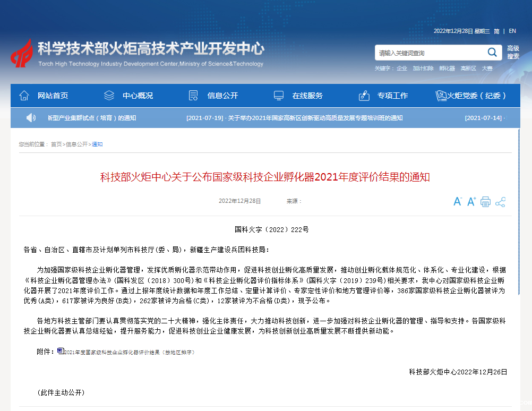Viewport: 532px width, 411px height.
Task: Click the print page icon
Action: coord(485,202)
